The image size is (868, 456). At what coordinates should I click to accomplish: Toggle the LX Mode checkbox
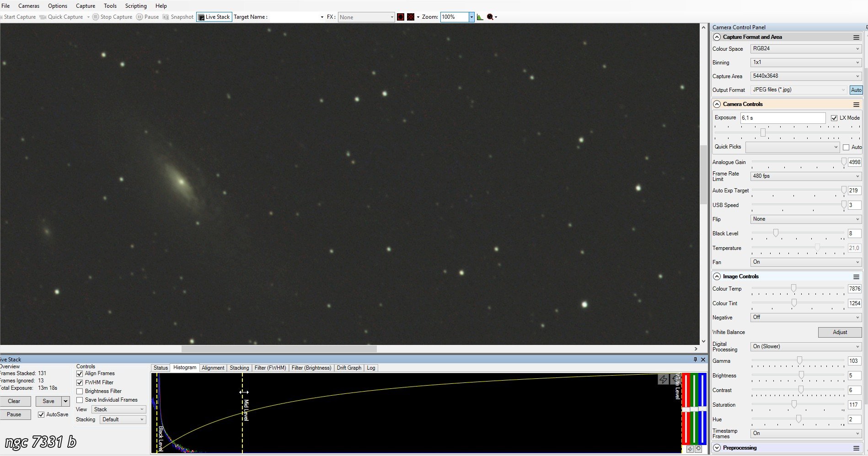834,118
